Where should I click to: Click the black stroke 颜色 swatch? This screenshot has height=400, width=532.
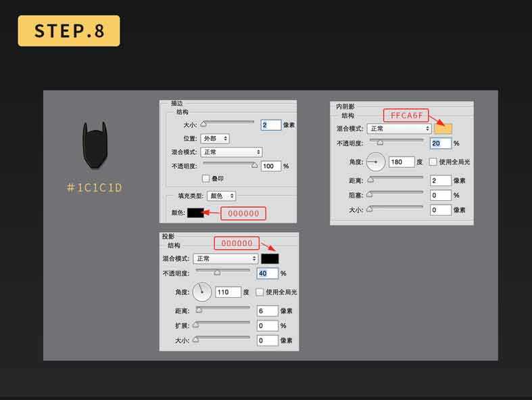click(x=195, y=213)
